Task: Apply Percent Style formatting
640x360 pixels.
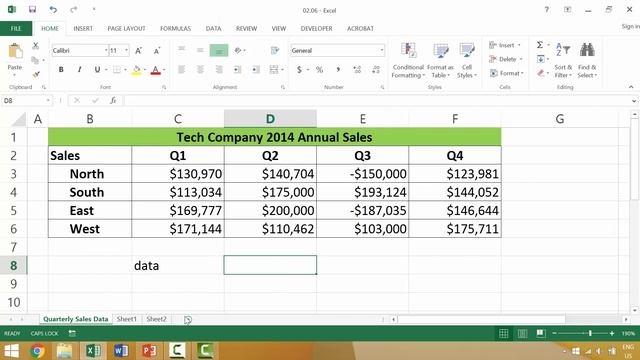Action: click(x=319, y=70)
